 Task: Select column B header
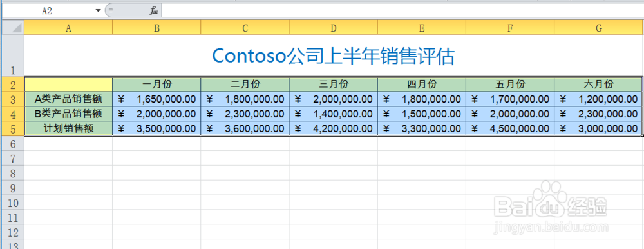(x=156, y=28)
